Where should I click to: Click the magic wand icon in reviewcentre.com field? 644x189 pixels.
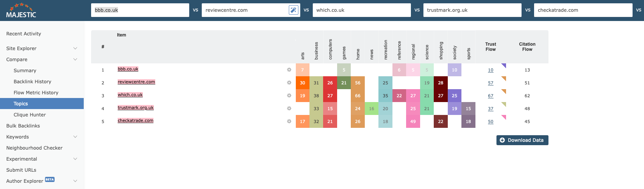293,10
